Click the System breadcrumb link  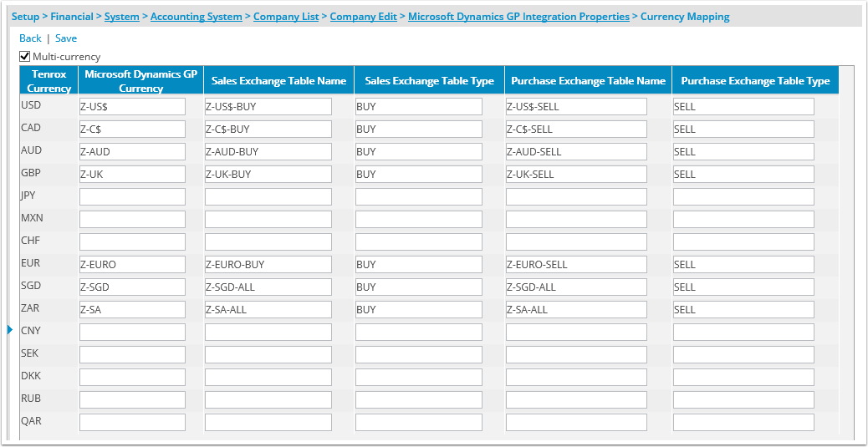coord(122,17)
